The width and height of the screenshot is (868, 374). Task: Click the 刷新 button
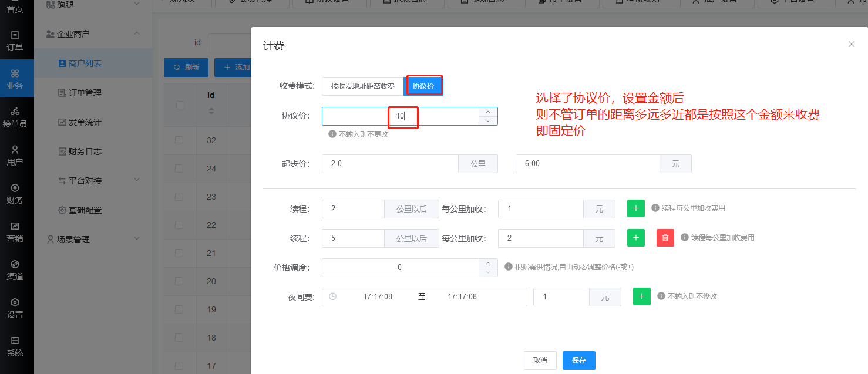point(186,68)
